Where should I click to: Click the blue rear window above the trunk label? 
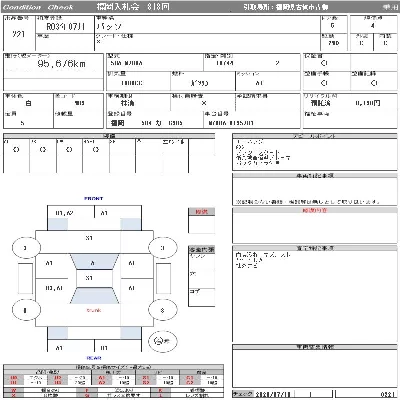click(94, 296)
